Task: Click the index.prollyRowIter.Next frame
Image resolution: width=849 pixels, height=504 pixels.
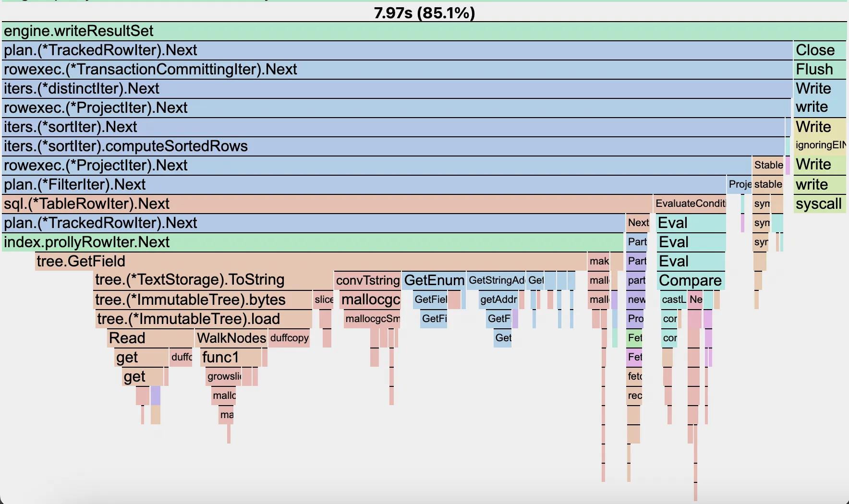Action: (x=312, y=242)
